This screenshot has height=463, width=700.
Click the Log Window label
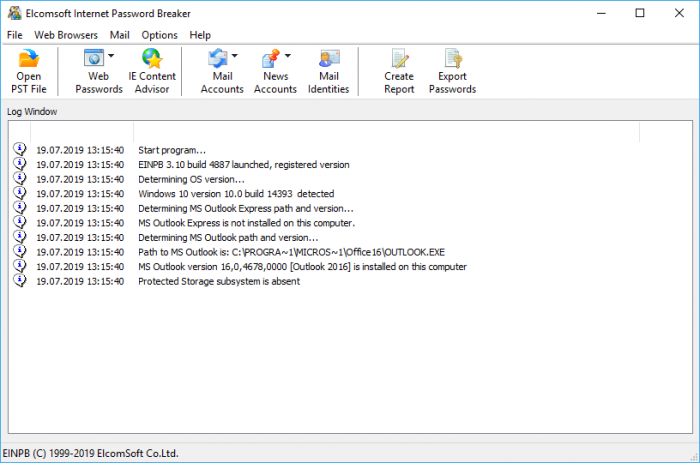pos(32,112)
